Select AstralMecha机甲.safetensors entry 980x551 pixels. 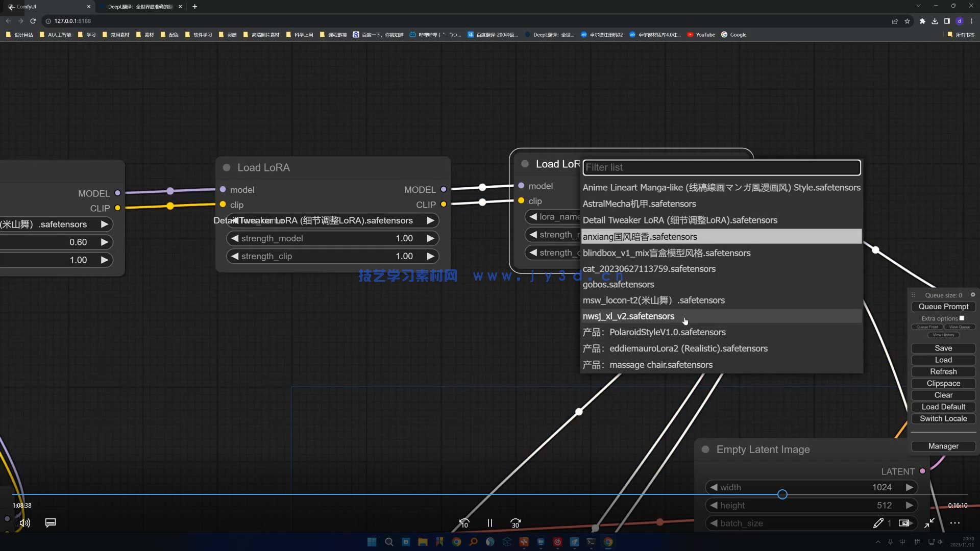639,204
